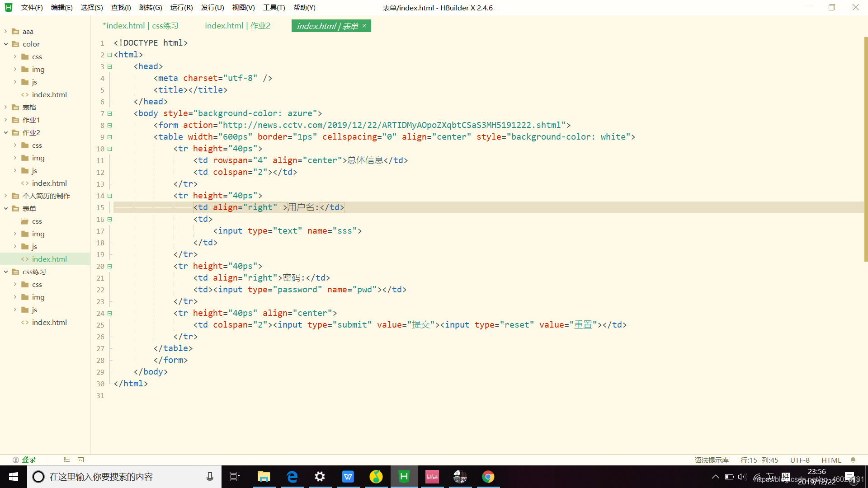Open the terminal icon in status bar
868x488 pixels.
pyautogui.click(x=81, y=460)
